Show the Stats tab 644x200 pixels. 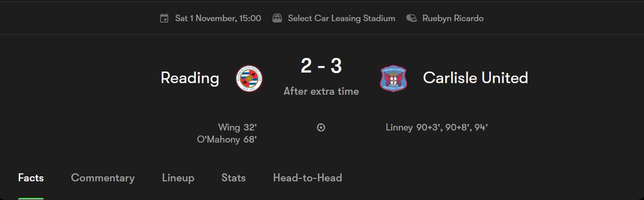point(233,178)
